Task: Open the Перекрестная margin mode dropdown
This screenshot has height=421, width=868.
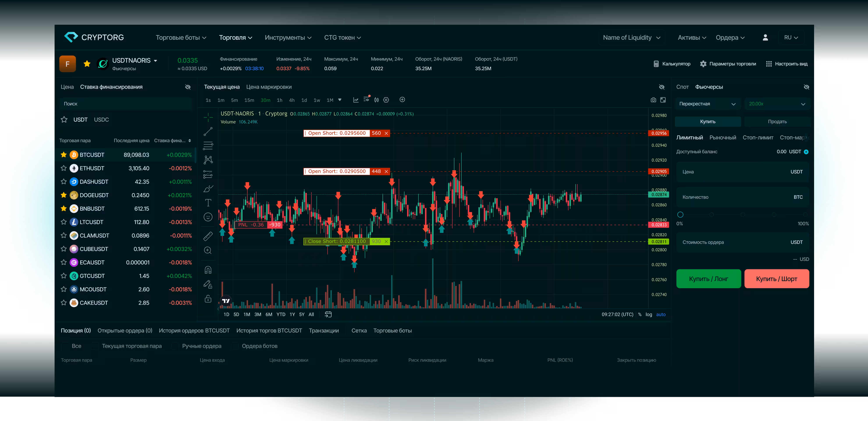Action: coord(707,104)
